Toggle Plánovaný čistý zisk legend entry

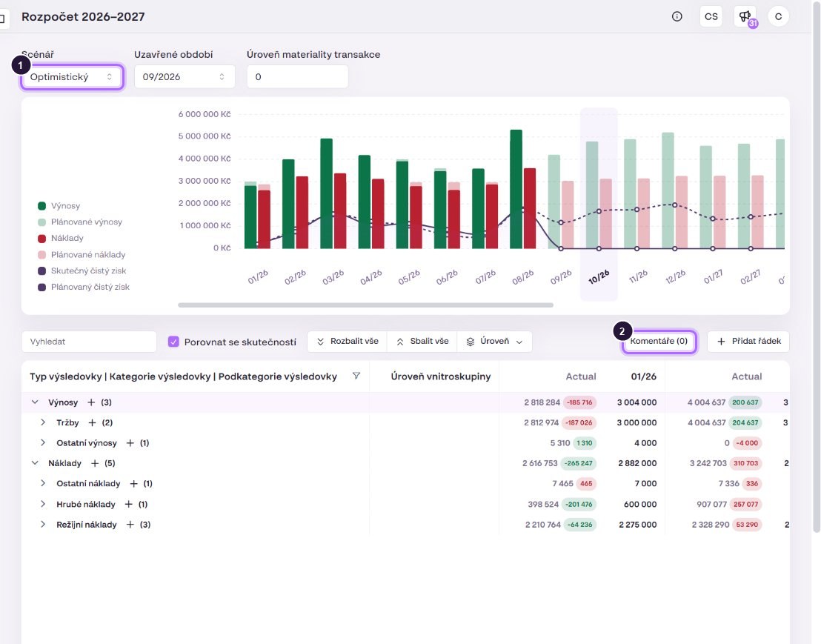point(83,287)
